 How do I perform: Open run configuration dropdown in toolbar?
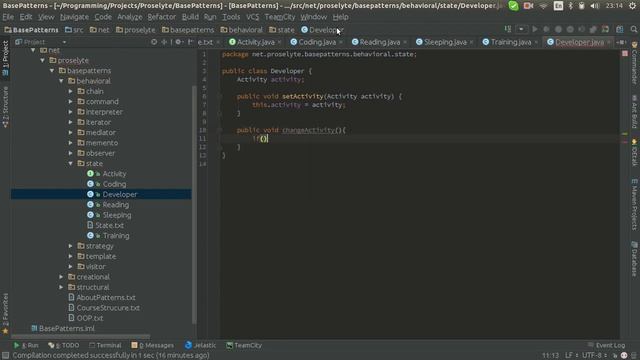521,29
